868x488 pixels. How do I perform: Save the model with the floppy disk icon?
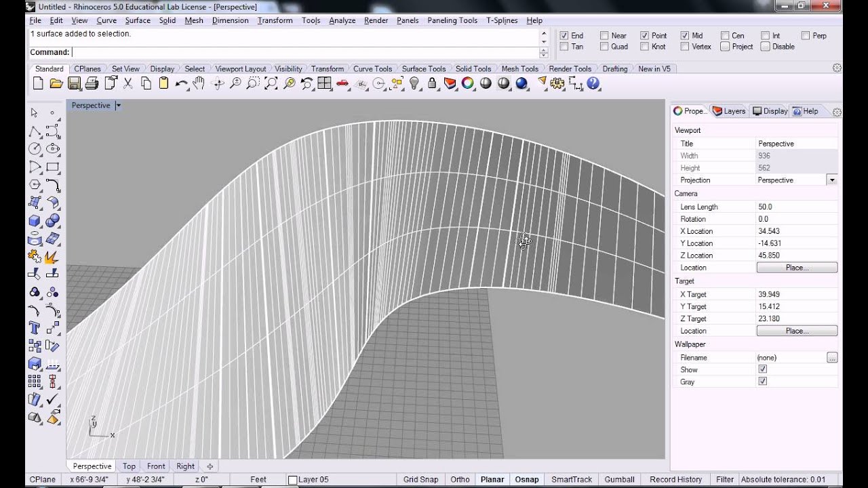tap(74, 83)
